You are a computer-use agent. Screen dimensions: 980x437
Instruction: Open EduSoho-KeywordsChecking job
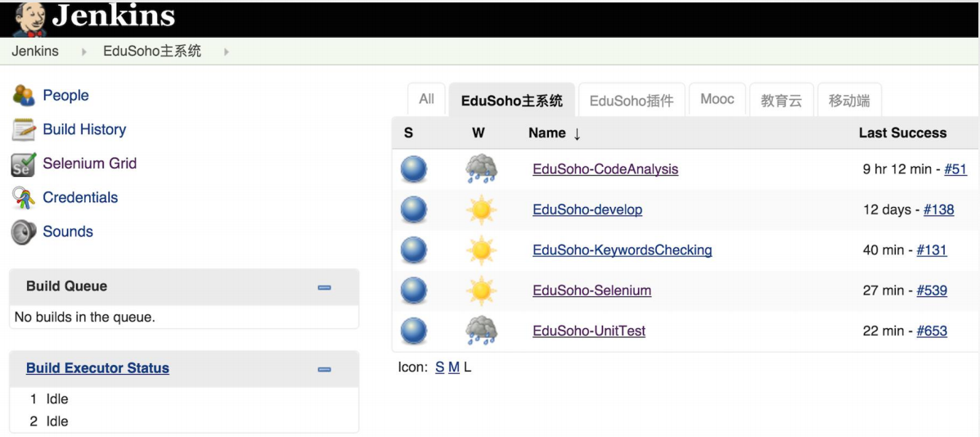click(623, 250)
